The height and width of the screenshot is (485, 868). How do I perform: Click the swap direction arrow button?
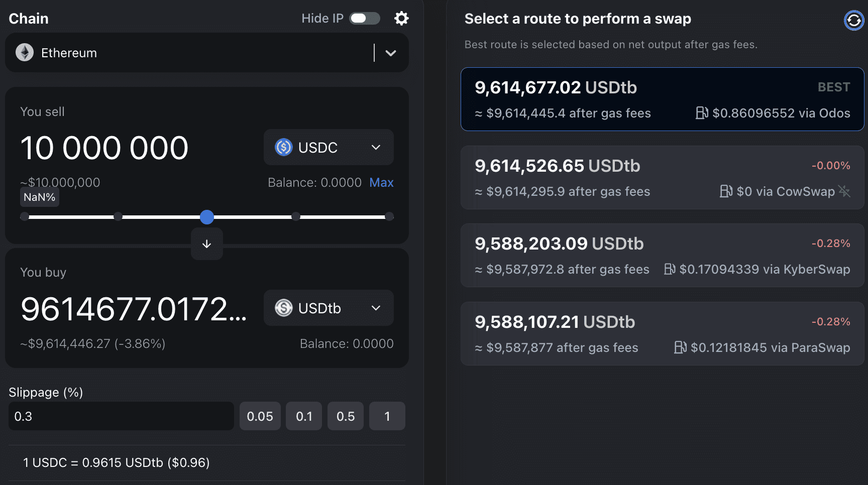tap(206, 244)
